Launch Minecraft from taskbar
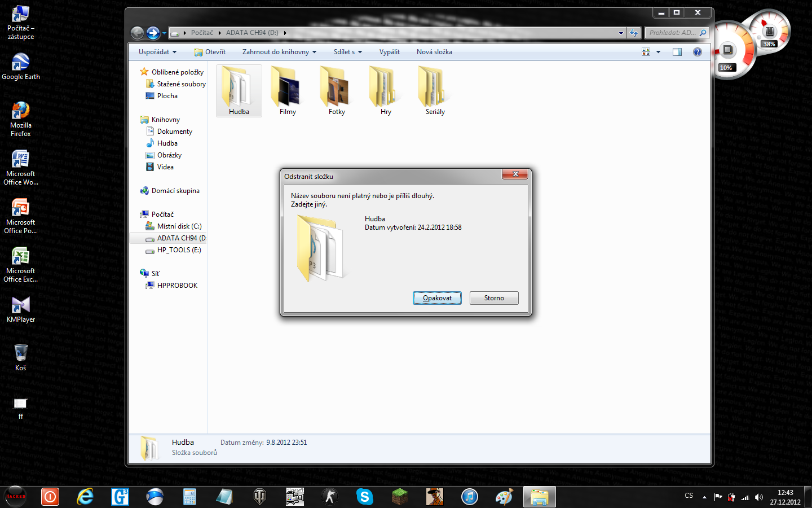 (x=400, y=497)
